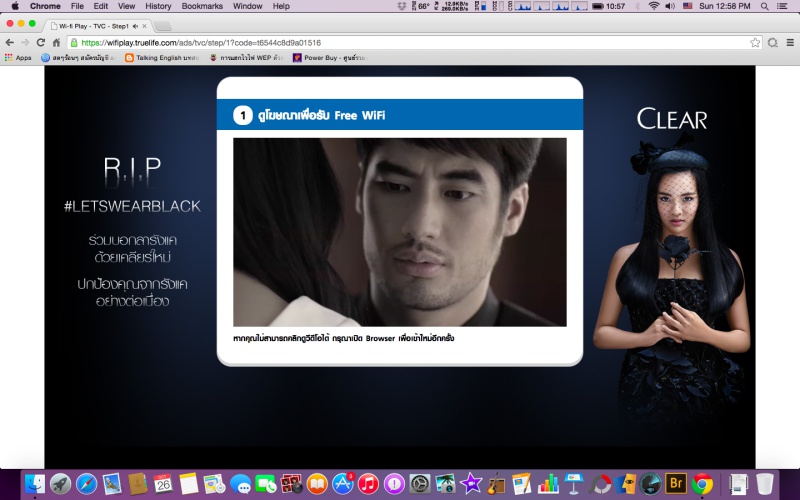Click the US flag input source icon
Image resolution: width=800 pixels, height=500 pixels.
point(688,6)
